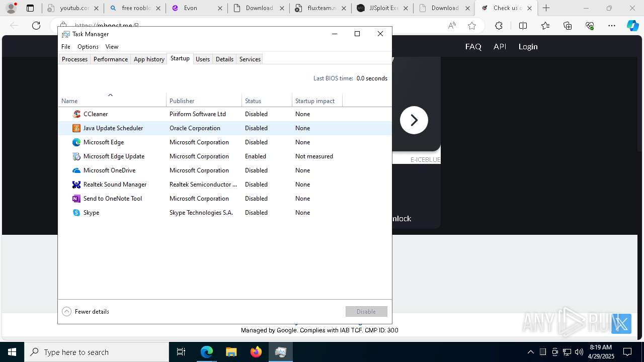644x362 pixels.
Task: Open the File menu in Task Manager
Action: (x=66, y=47)
